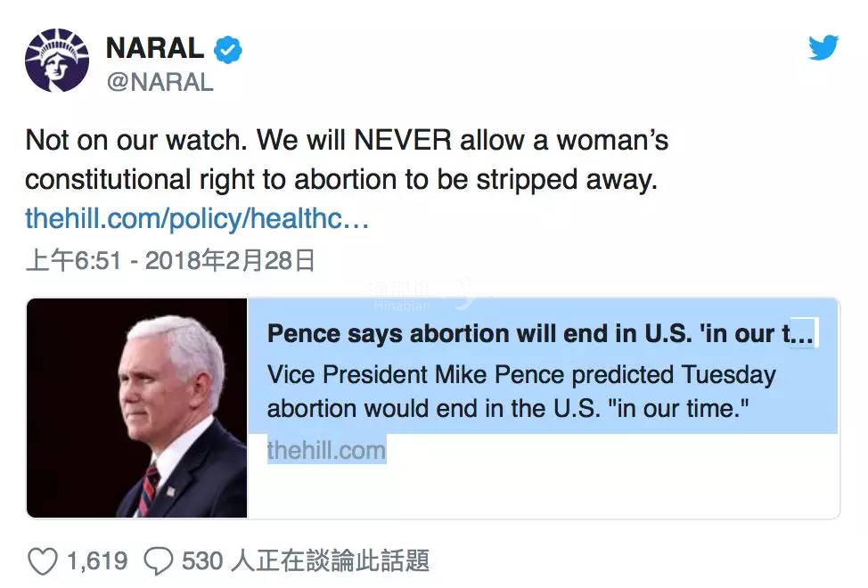The width and height of the screenshot is (868, 588).
Task: Click the 1,619 likes count
Action: (x=96, y=561)
